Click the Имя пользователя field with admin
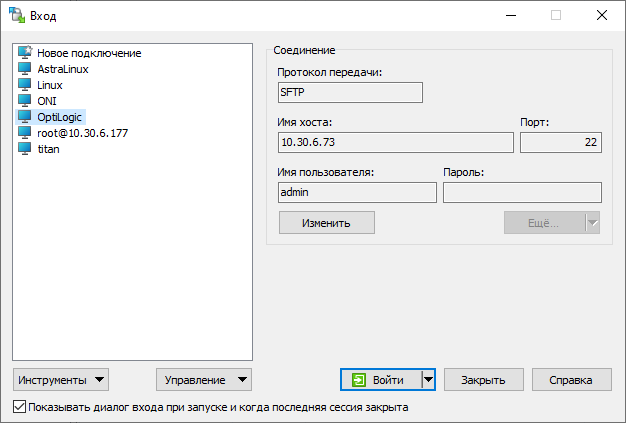The image size is (626, 423). tap(357, 192)
